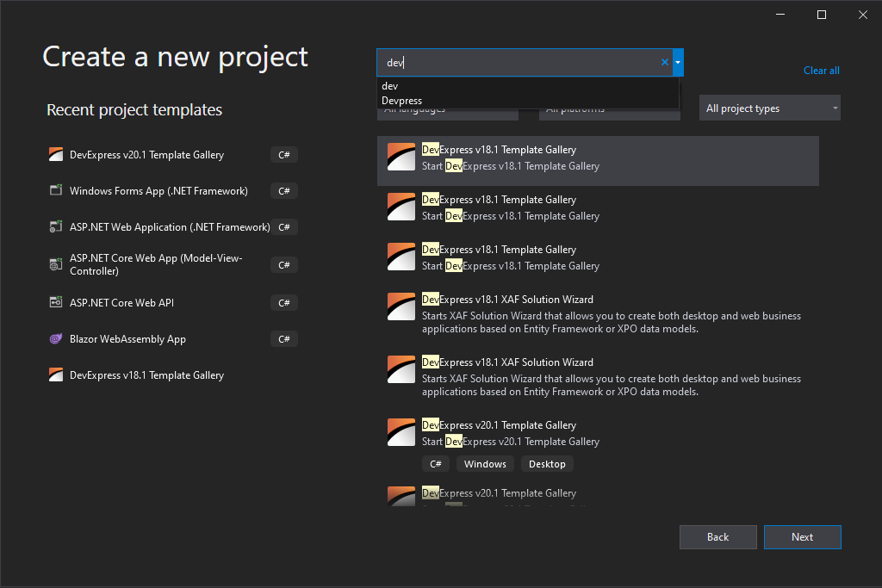Click the first 'DevExpress v18.1 XAF Solution Wizard' result title
Image resolution: width=882 pixels, height=588 pixels.
pyautogui.click(x=507, y=299)
